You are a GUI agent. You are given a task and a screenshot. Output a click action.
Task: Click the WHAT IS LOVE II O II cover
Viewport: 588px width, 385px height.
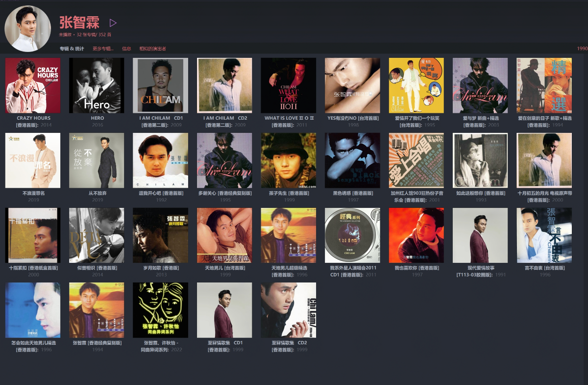288,85
